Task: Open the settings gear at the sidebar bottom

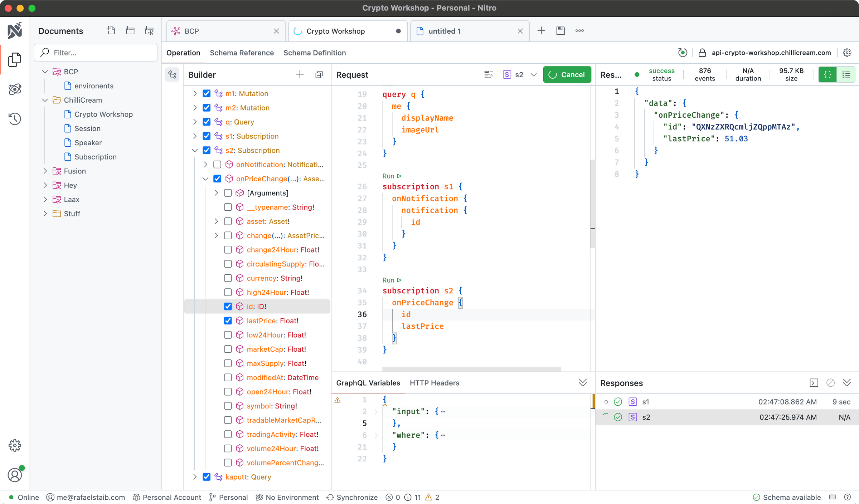Action: click(15, 445)
